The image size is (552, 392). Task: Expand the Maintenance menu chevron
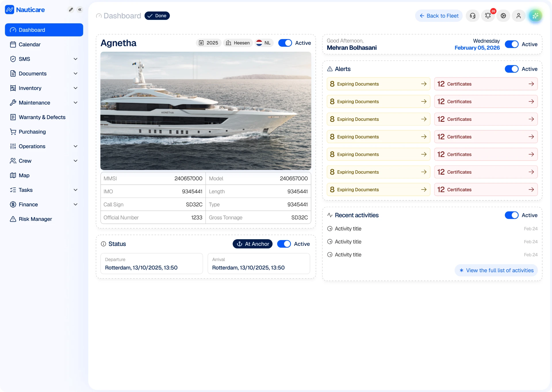76,103
